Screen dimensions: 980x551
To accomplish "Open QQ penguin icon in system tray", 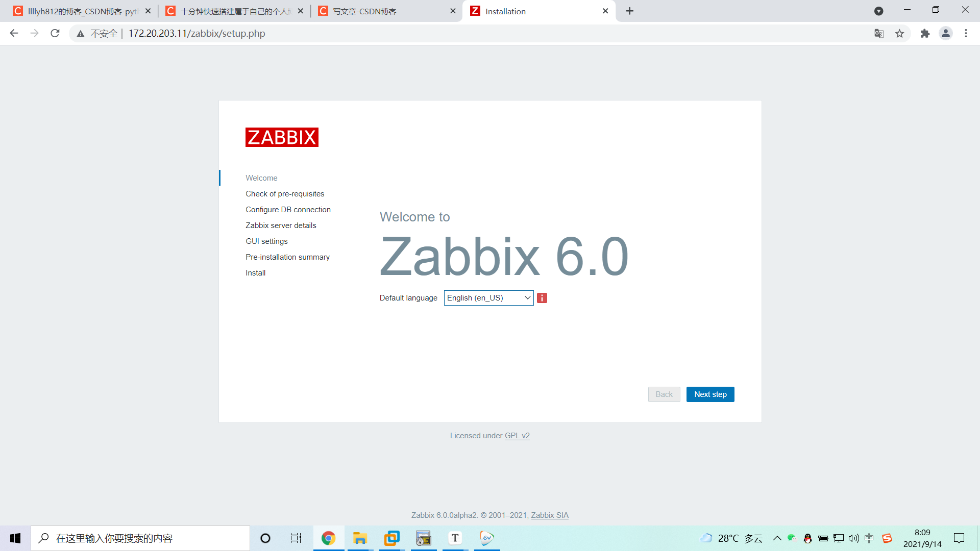I will click(808, 538).
